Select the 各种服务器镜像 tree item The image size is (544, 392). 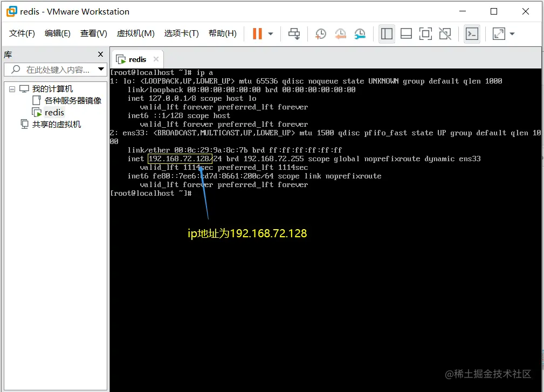click(x=73, y=101)
